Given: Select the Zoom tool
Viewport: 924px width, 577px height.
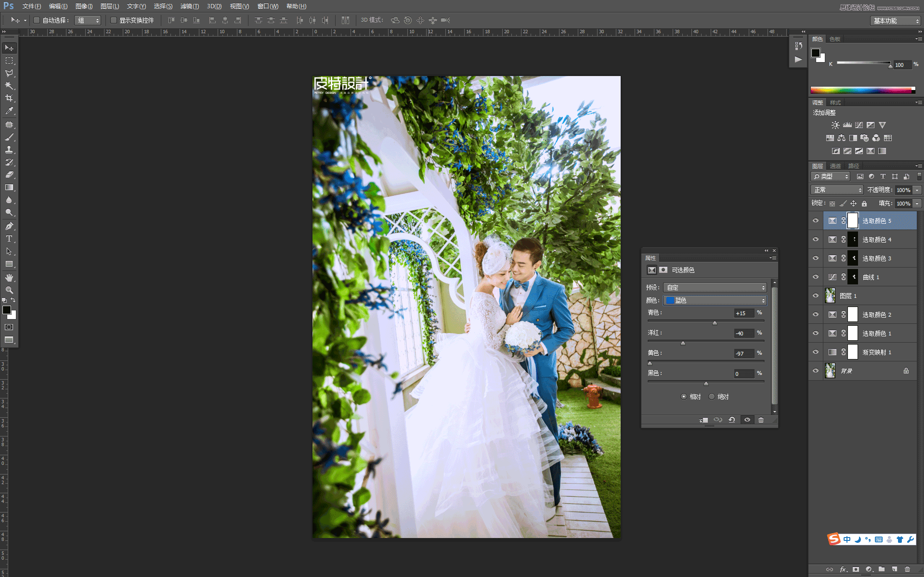Looking at the screenshot, I should (x=10, y=290).
